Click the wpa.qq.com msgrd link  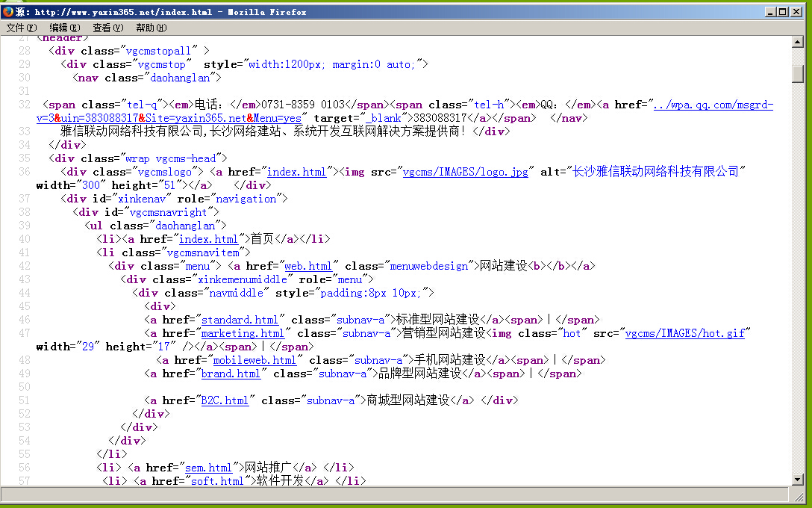pyautogui.click(x=713, y=105)
